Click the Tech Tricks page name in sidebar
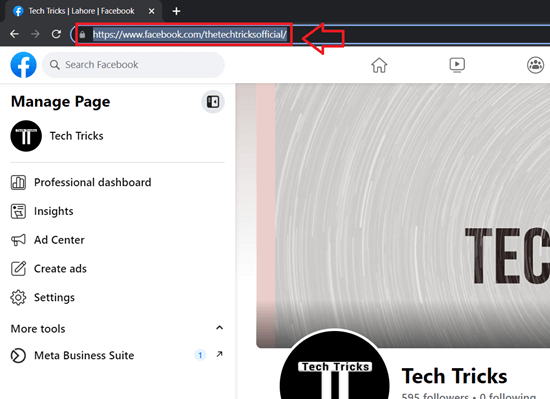550x399 pixels. 76,136
